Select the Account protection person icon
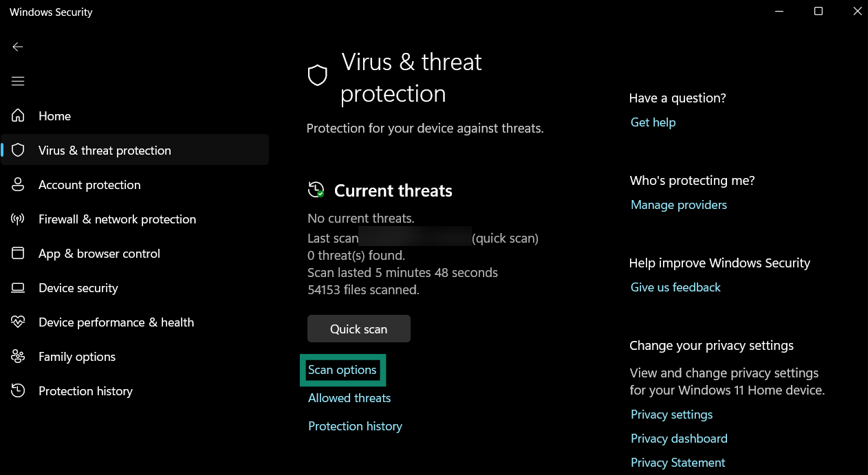The width and height of the screenshot is (868, 475). tap(17, 184)
